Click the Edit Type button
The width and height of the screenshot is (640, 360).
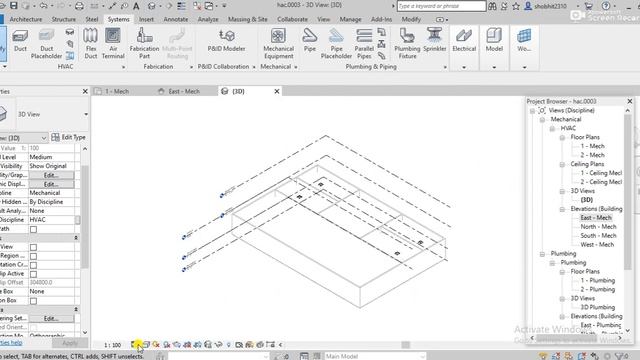[x=69, y=138]
